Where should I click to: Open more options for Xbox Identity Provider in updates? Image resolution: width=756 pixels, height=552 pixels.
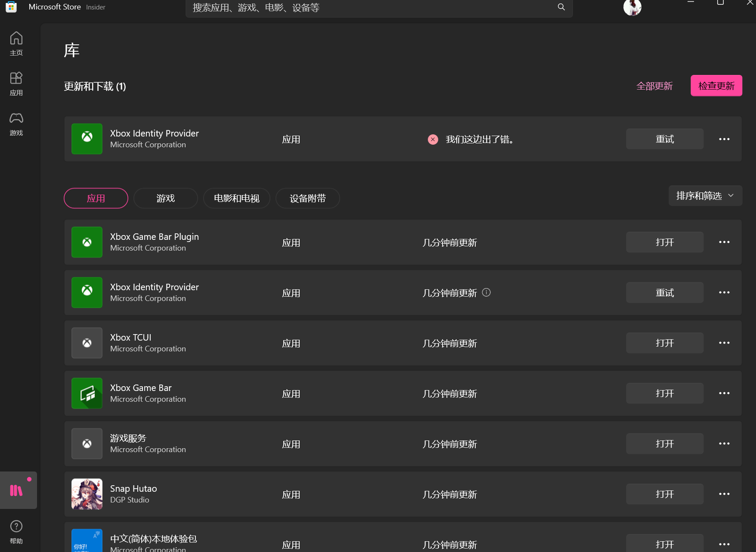coord(724,139)
